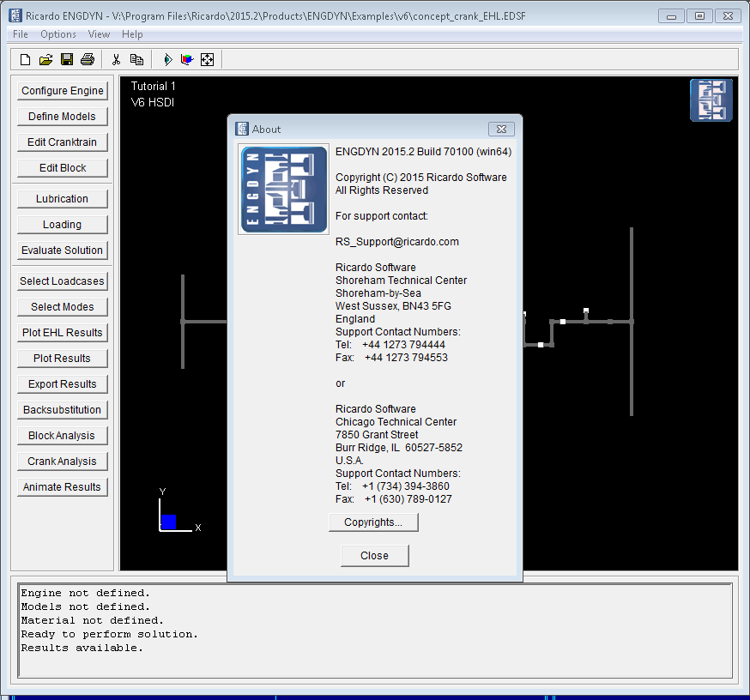Click the Lubrication button
The image size is (750, 700).
[63, 199]
